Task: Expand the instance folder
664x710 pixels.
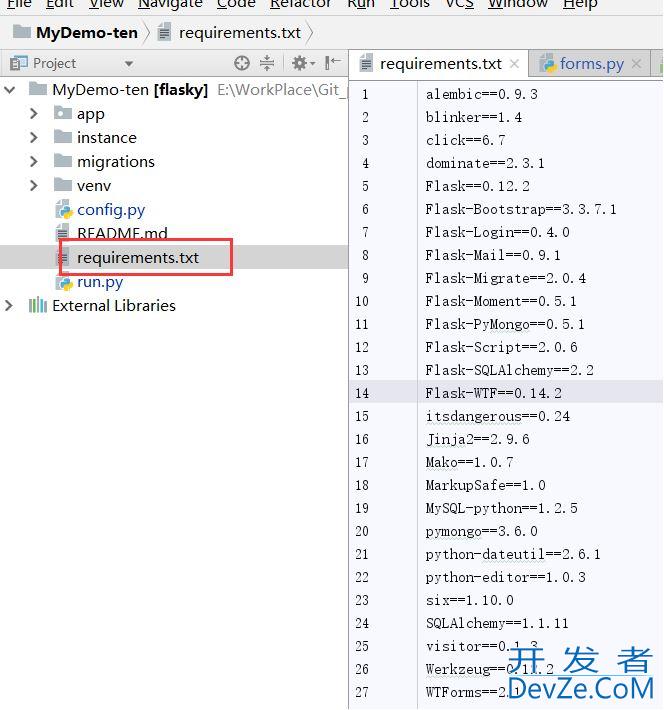Action: tap(34, 137)
